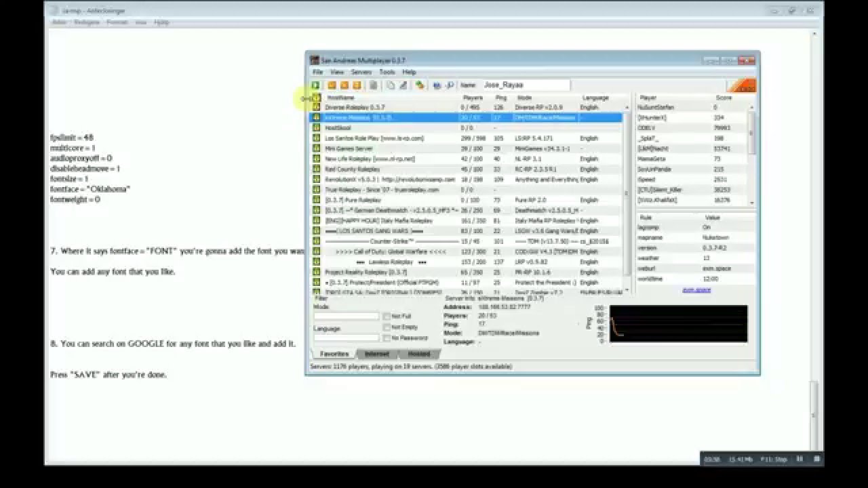Select the worldtime rule row
The height and width of the screenshot is (488, 868).
click(695, 279)
